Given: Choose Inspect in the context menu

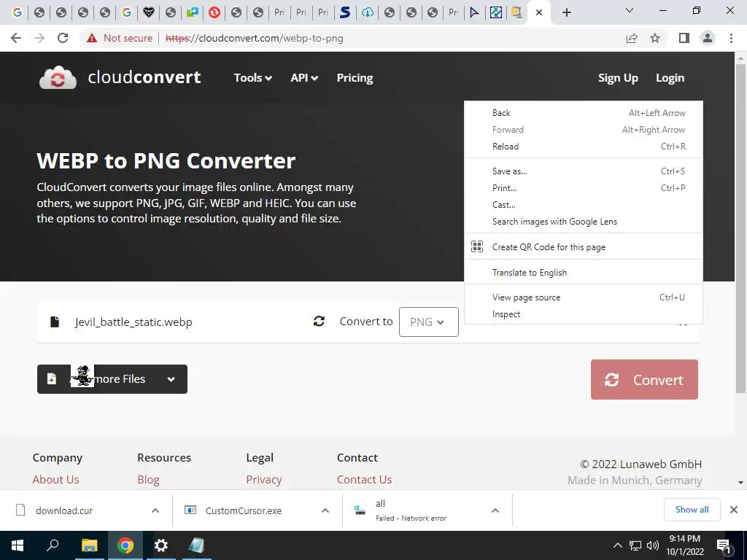Looking at the screenshot, I should click(x=584, y=314).
